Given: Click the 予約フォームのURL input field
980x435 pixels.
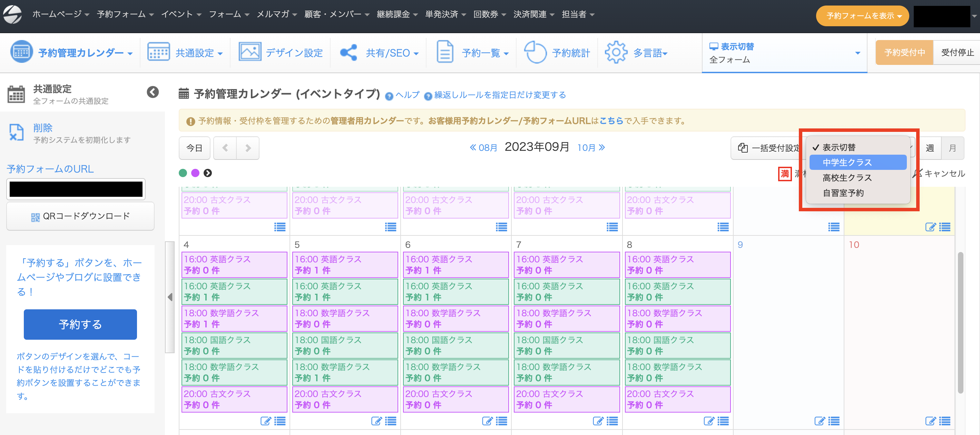Looking at the screenshot, I should [76, 189].
